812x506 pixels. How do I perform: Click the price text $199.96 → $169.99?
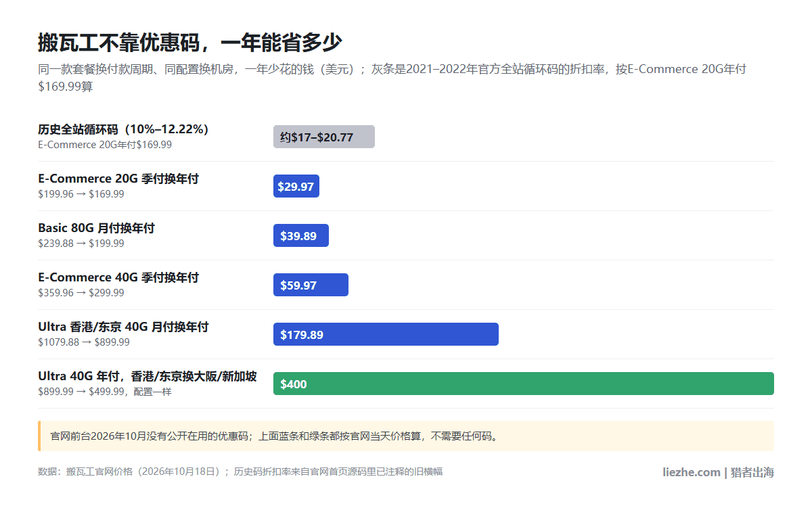coord(81,194)
